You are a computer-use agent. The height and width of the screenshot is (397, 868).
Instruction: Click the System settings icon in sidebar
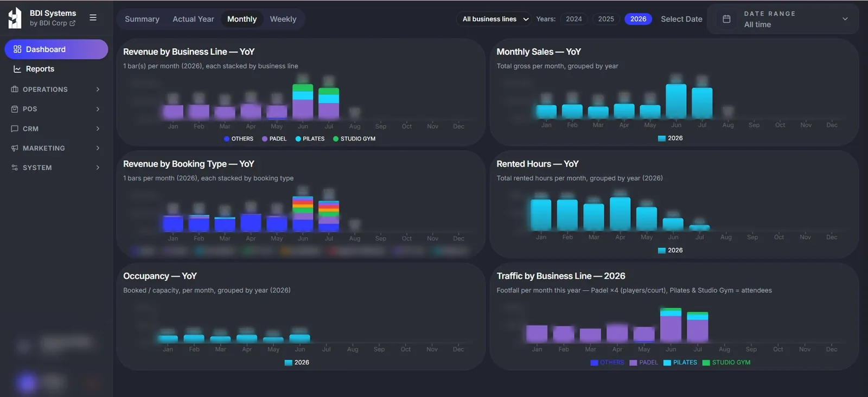click(x=15, y=168)
